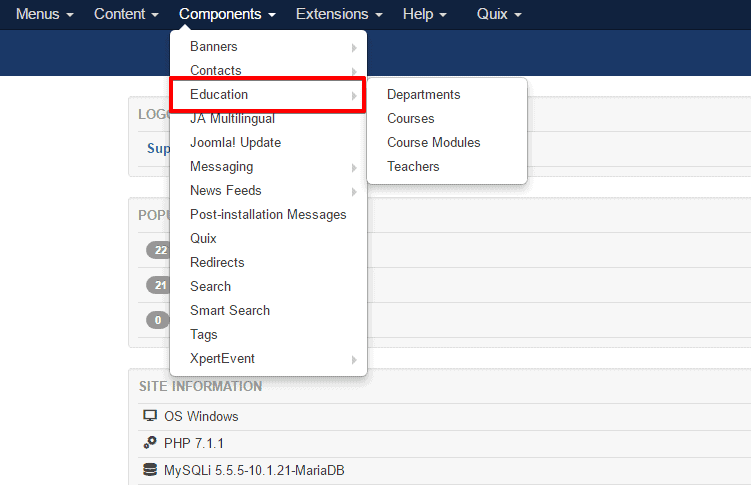Open the Help menu

424,15
